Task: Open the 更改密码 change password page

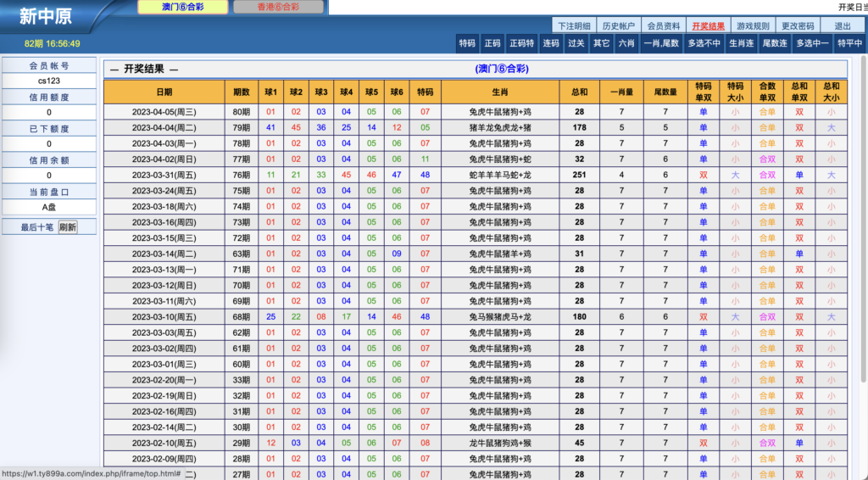Action: (798, 25)
